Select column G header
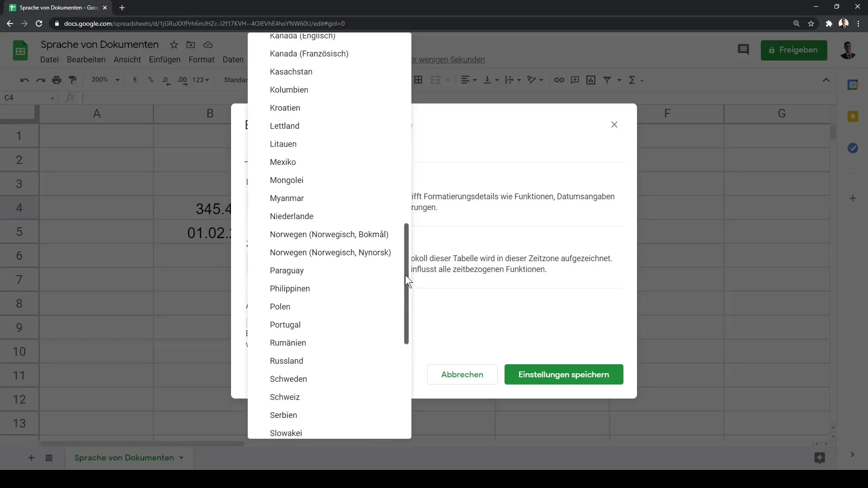This screenshot has width=868, height=488. click(781, 114)
